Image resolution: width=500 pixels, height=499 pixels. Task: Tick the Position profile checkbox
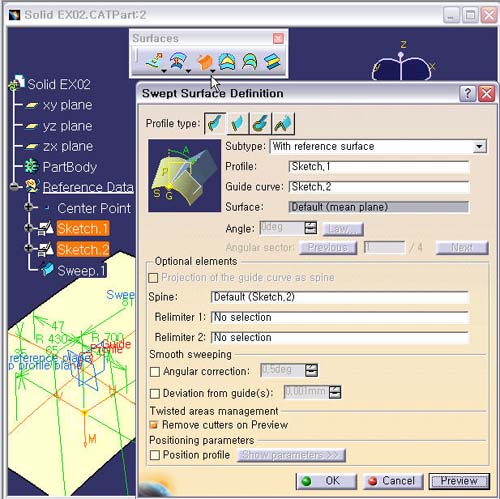[x=155, y=455]
